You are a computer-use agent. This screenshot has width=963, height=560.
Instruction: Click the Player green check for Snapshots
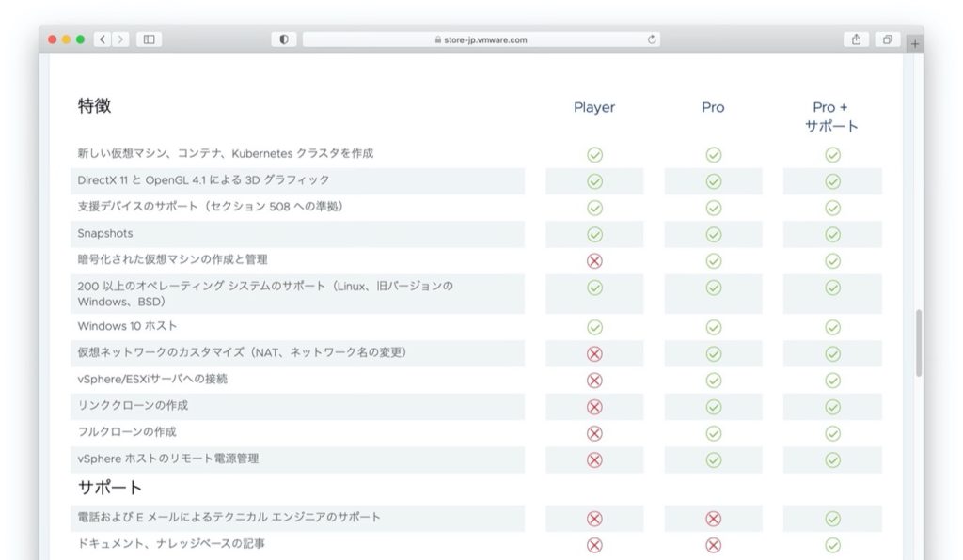point(594,234)
